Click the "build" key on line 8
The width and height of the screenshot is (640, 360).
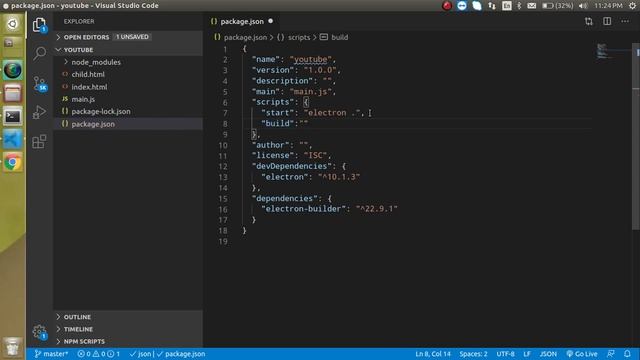(278, 123)
